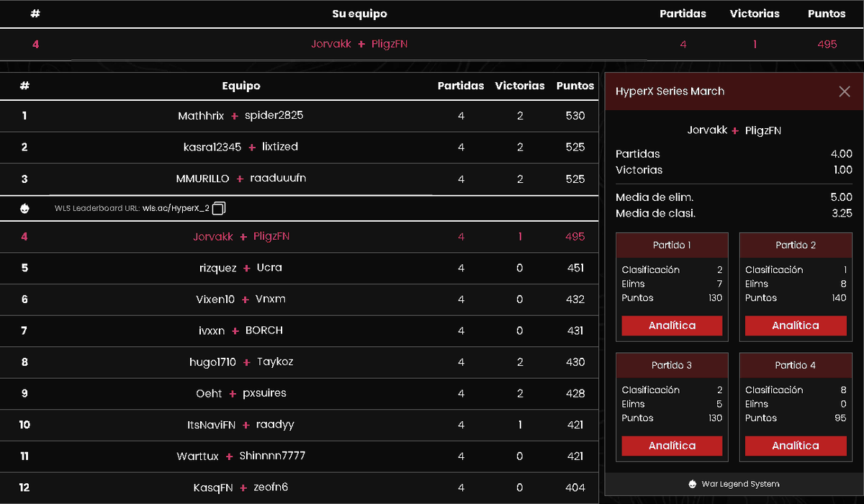864x504 pixels.
Task: Click 432 points of Vixen10 team
Action: click(x=575, y=300)
